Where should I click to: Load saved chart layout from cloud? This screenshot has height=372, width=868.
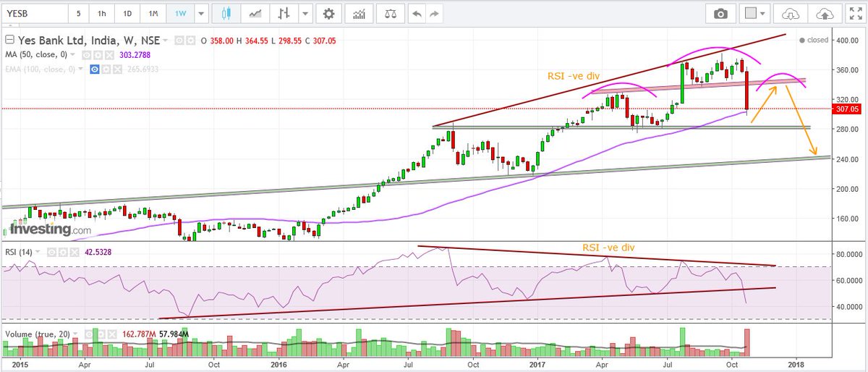click(x=791, y=14)
